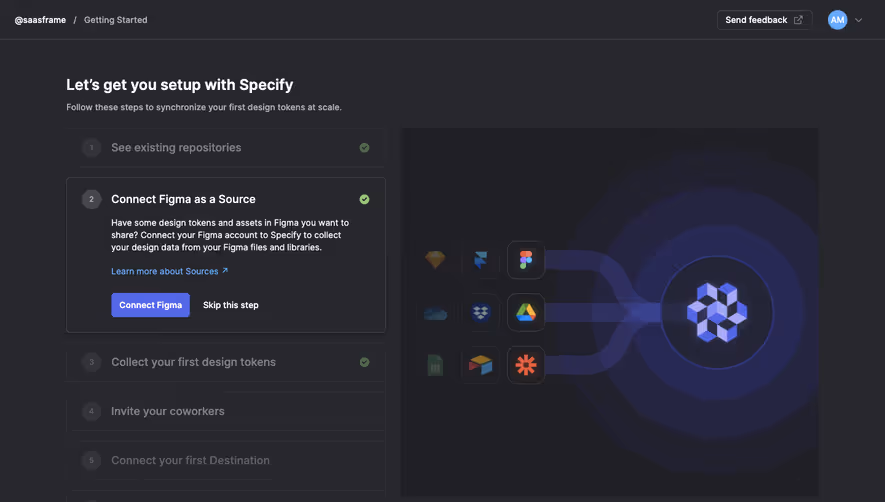The image size is (885, 502).
Task: Go to @saasframe workspace breadcrumb
Action: (40, 20)
